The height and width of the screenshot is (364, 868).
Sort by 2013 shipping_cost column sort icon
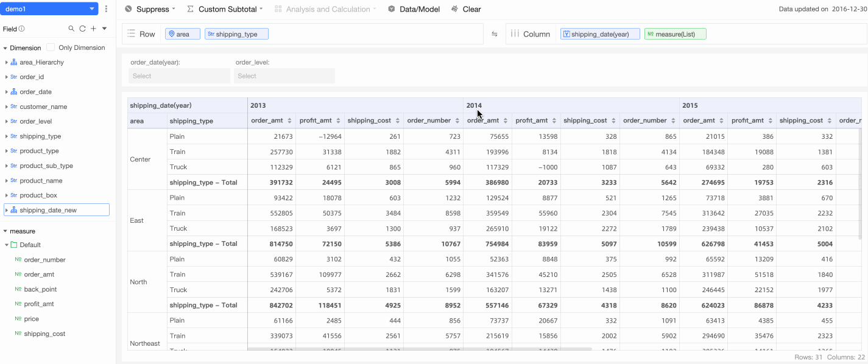coord(397,121)
